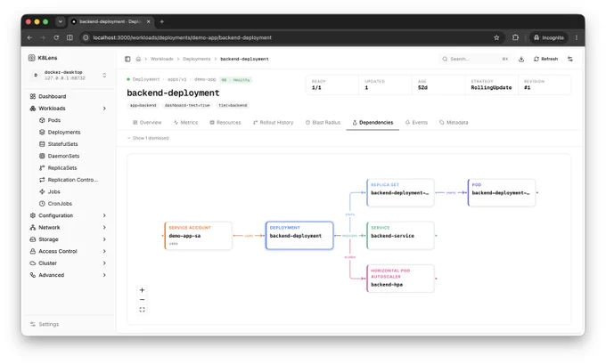
Task: Expand the Network section chevron
Action: (x=104, y=228)
